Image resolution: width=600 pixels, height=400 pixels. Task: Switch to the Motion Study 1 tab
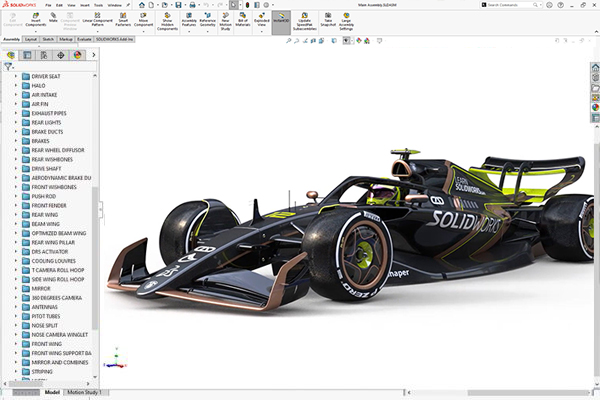pos(86,393)
